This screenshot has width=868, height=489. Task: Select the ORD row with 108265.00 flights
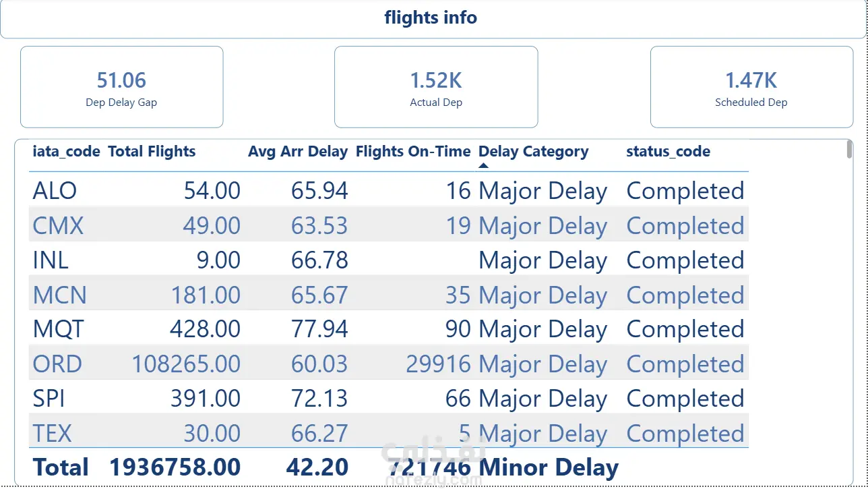[x=389, y=364]
